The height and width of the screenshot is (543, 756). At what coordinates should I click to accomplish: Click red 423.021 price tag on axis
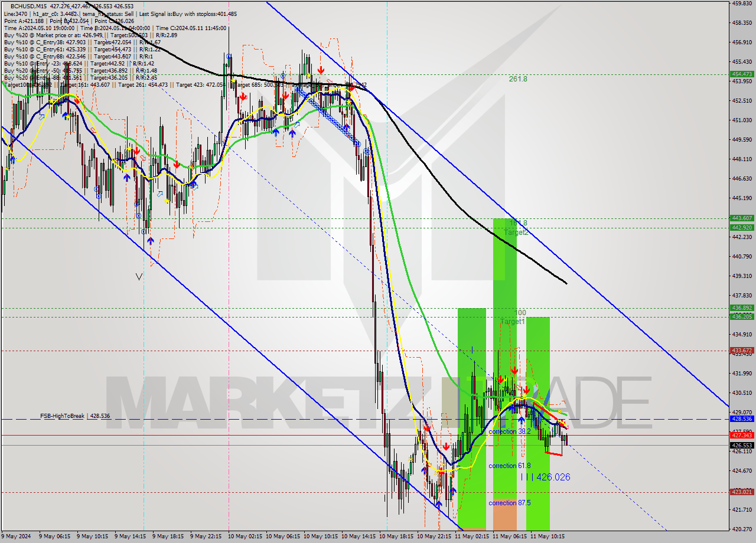tap(742, 492)
